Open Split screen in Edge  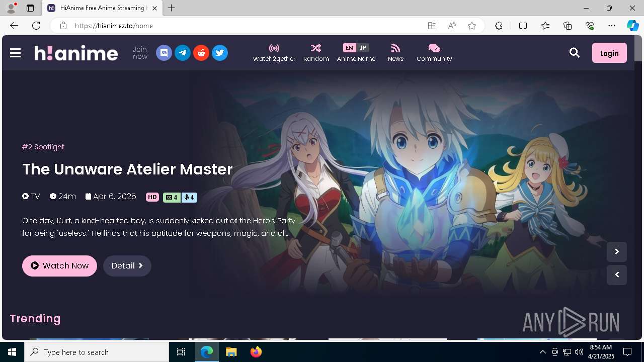click(523, 26)
